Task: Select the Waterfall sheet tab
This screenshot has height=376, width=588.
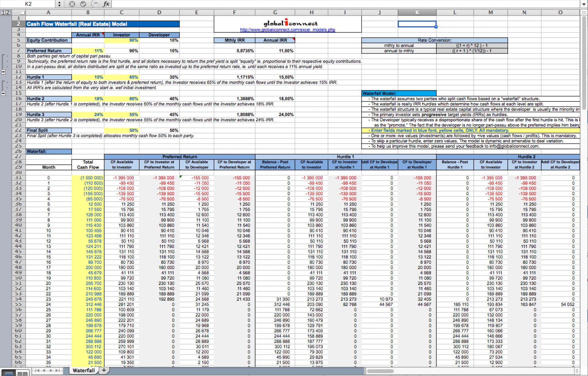Action: pos(84,370)
